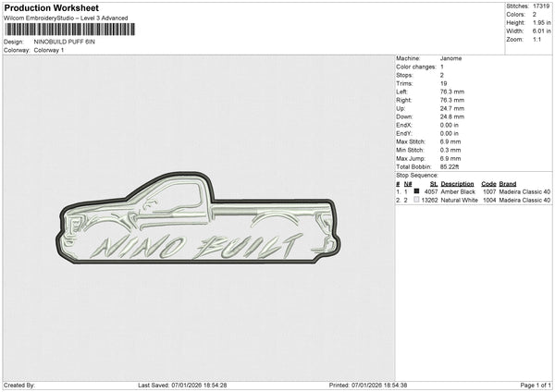Screen dimensions: 555x392
Task: Click the 'Right:' label
Action: (404, 100)
